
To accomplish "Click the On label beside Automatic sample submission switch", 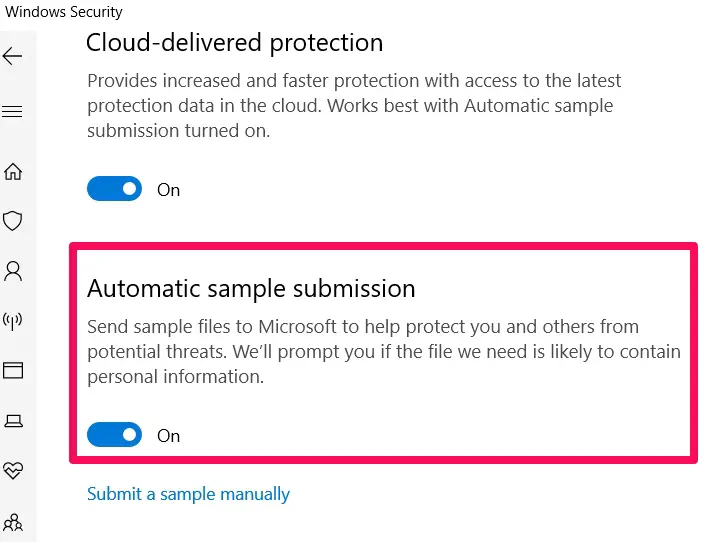I will pos(169,436).
